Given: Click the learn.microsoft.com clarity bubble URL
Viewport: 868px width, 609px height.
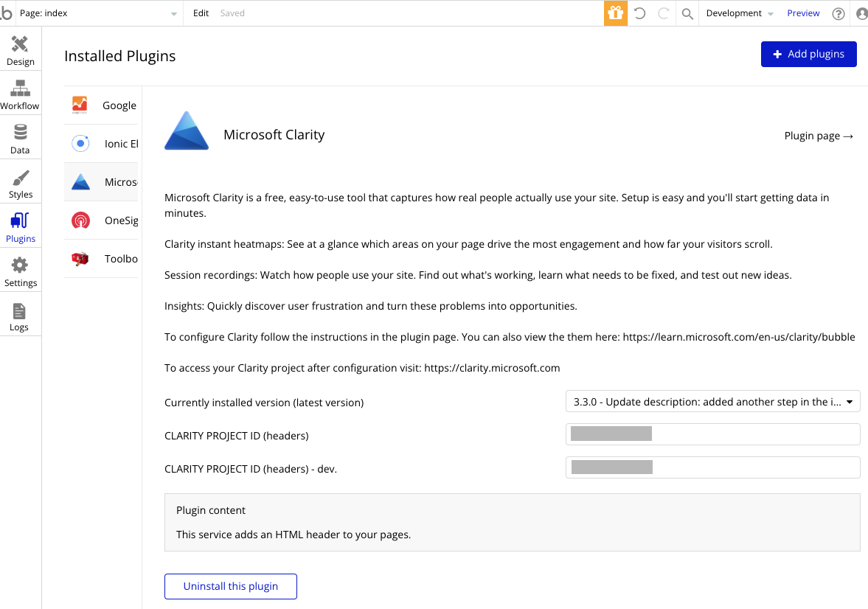Looking at the screenshot, I should coord(739,337).
